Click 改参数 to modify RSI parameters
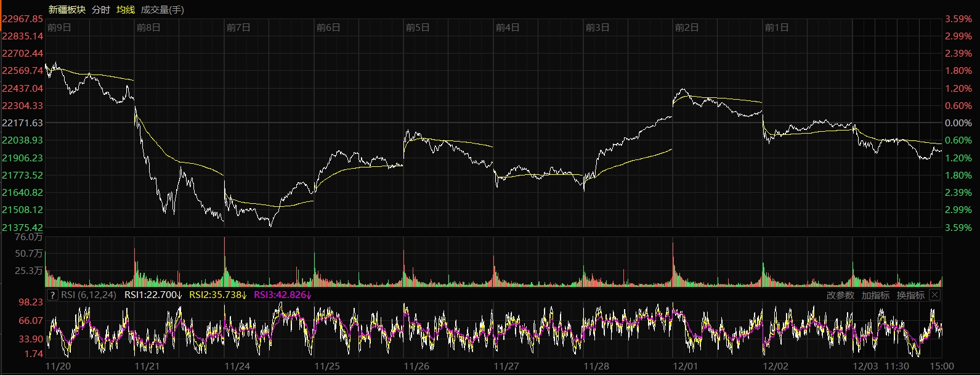The width and height of the screenshot is (980, 375). (840, 296)
